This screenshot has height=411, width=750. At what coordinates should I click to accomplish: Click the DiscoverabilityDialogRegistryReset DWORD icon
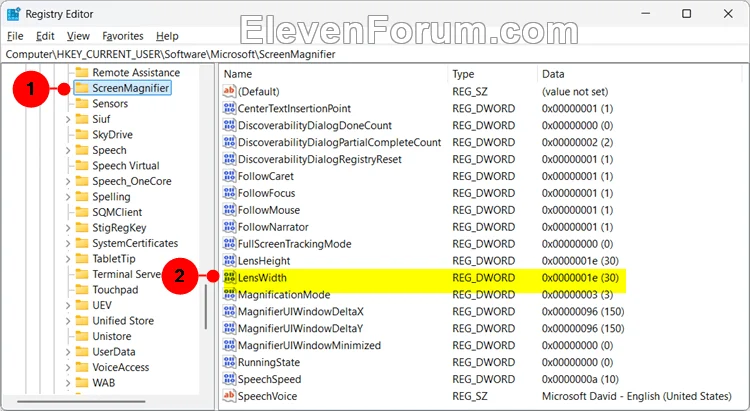[230, 159]
